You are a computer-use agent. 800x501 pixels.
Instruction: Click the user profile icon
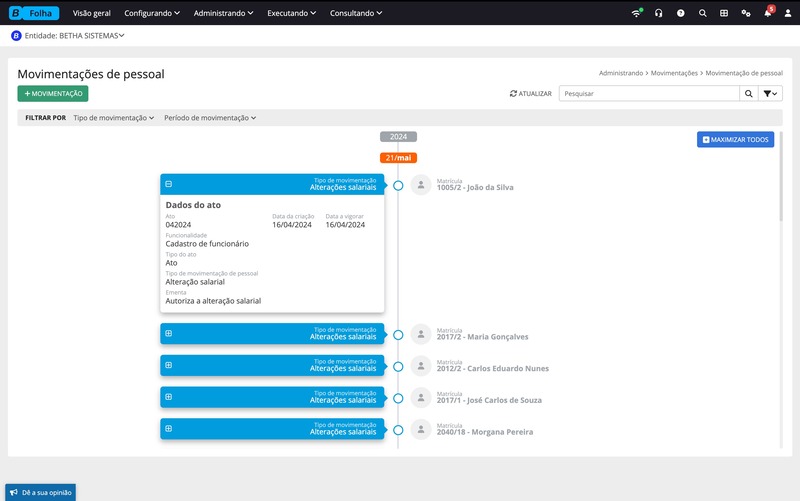(x=788, y=13)
